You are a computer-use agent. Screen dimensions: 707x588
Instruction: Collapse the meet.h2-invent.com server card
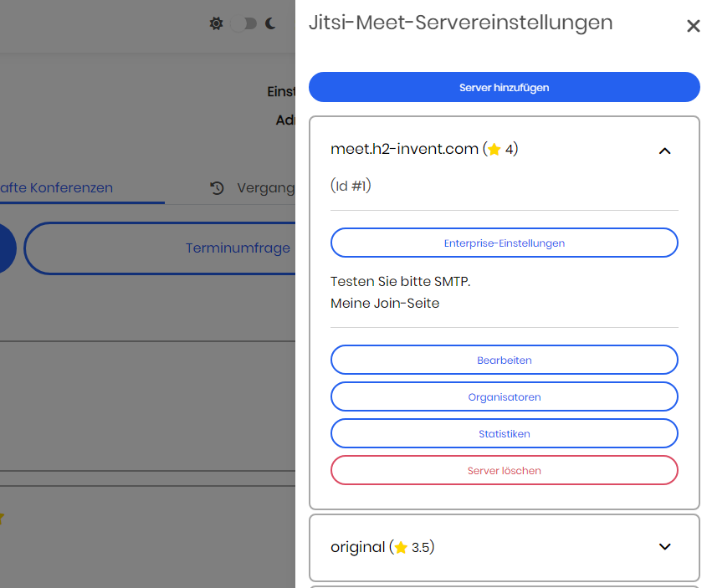(664, 151)
